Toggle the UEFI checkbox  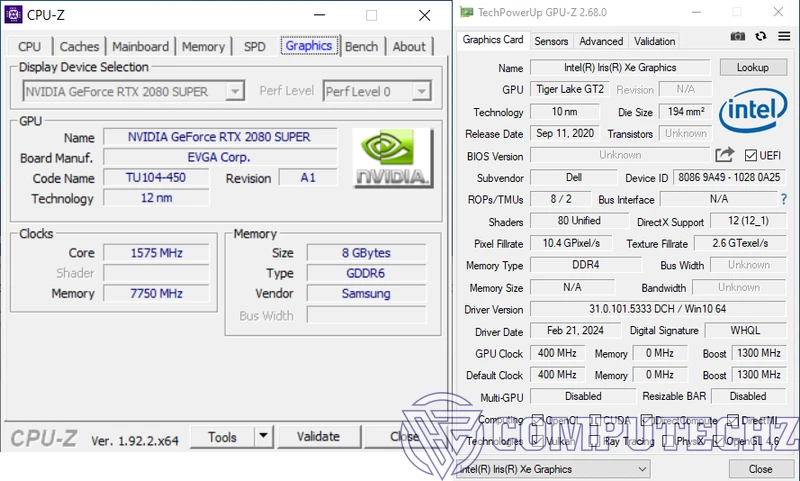tap(751, 155)
